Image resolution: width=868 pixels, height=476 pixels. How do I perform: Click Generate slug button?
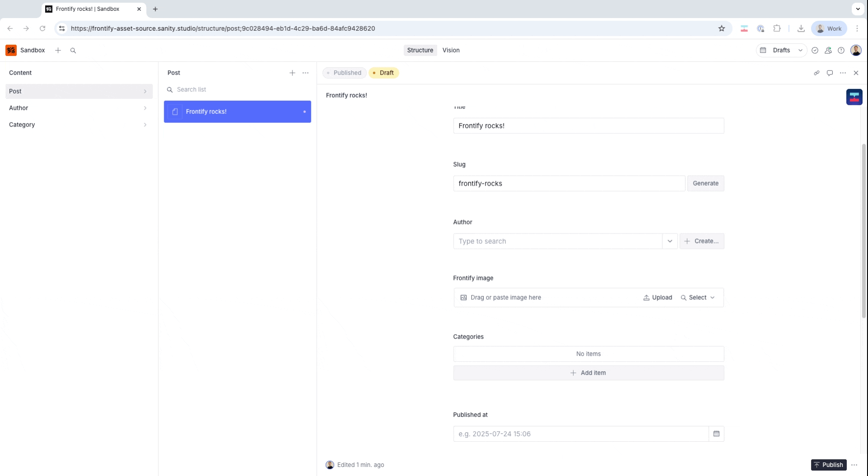[x=705, y=183]
